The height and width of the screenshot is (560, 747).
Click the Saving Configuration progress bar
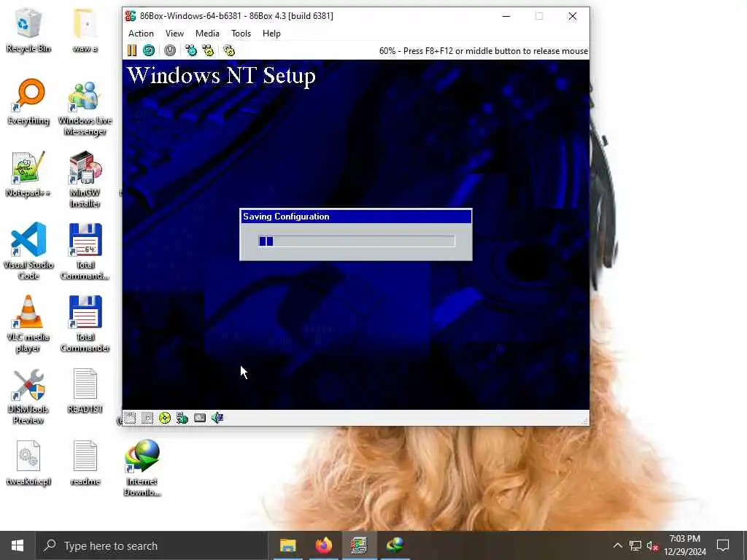point(356,241)
